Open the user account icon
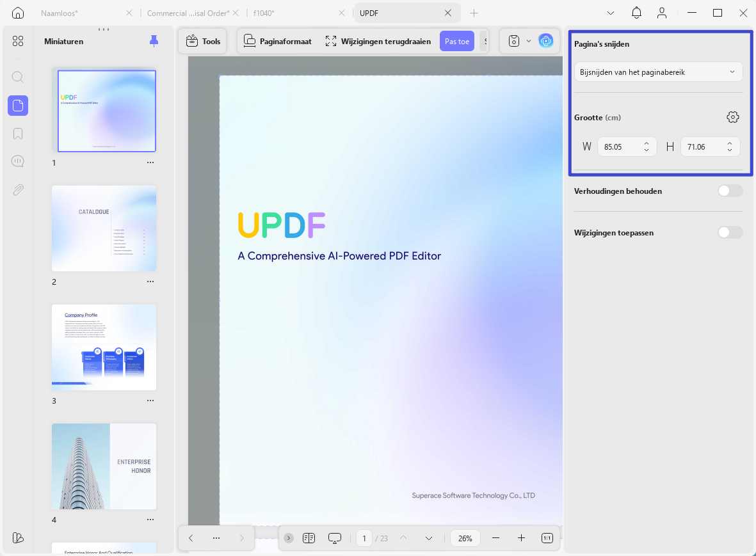 pyautogui.click(x=662, y=13)
